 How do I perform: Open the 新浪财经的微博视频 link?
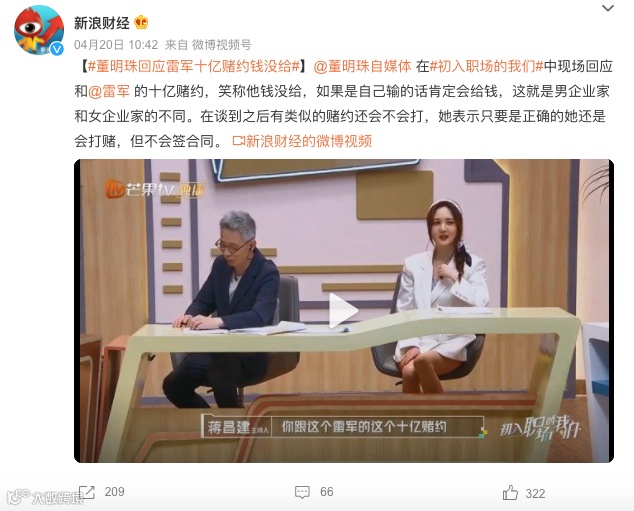click(309, 141)
